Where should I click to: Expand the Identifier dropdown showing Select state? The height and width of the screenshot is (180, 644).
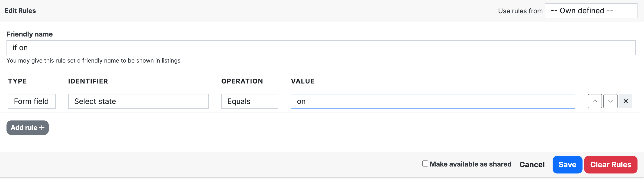(x=138, y=101)
